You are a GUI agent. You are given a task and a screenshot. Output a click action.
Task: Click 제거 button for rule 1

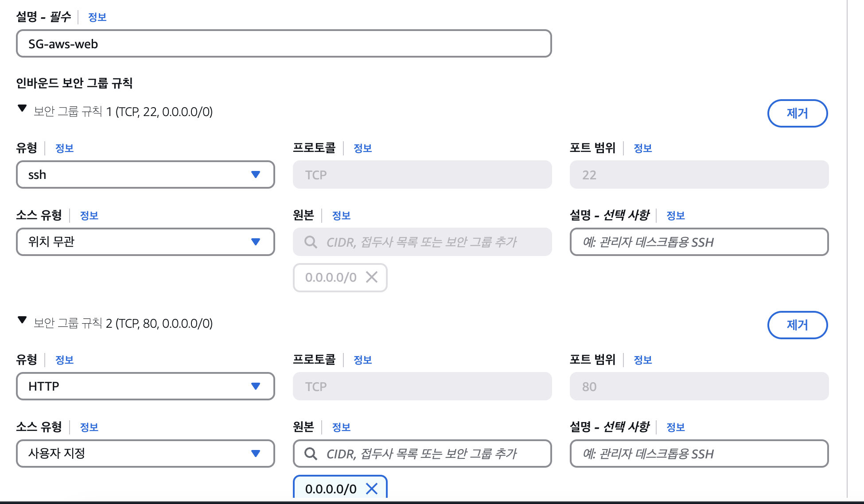click(x=797, y=113)
